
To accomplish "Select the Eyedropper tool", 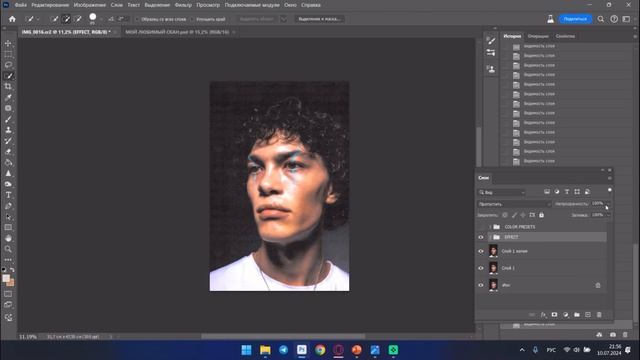I will point(8,98).
